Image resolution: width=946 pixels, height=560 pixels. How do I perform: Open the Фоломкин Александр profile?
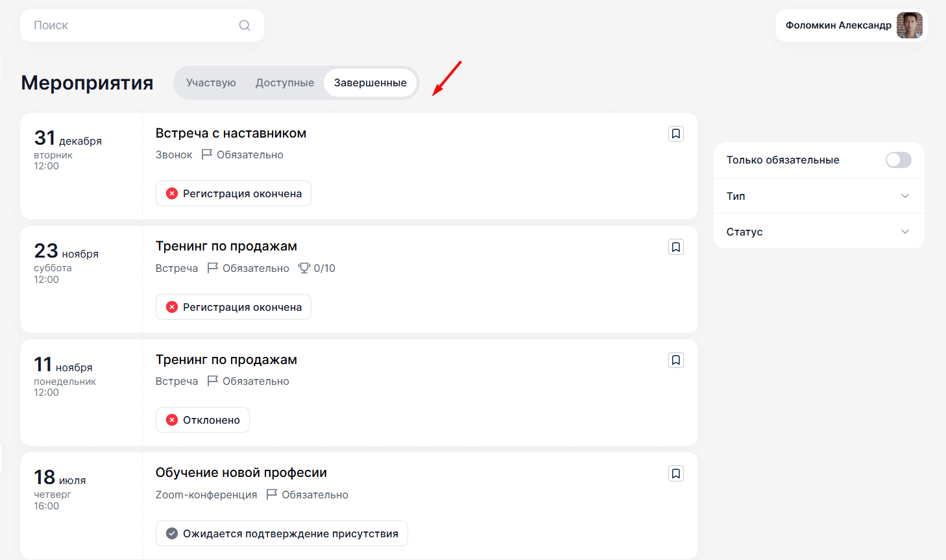[838, 25]
